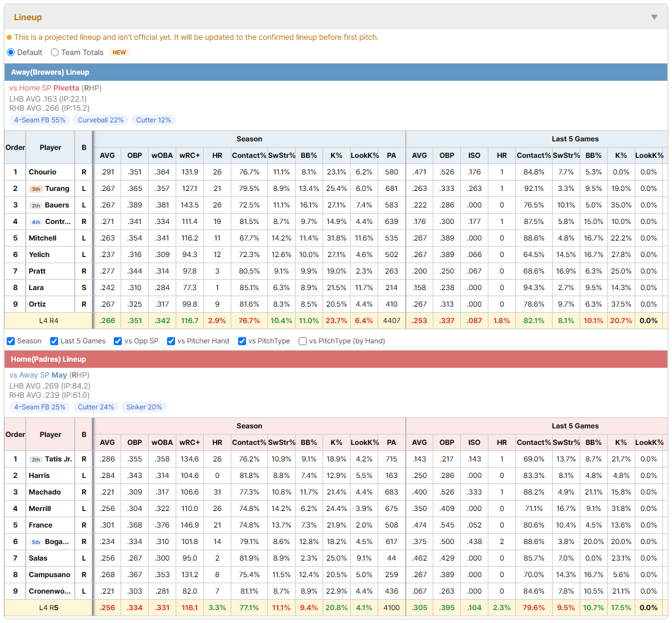
Task: Click the orange dot before the projected lineup notice
Action: tap(9, 37)
